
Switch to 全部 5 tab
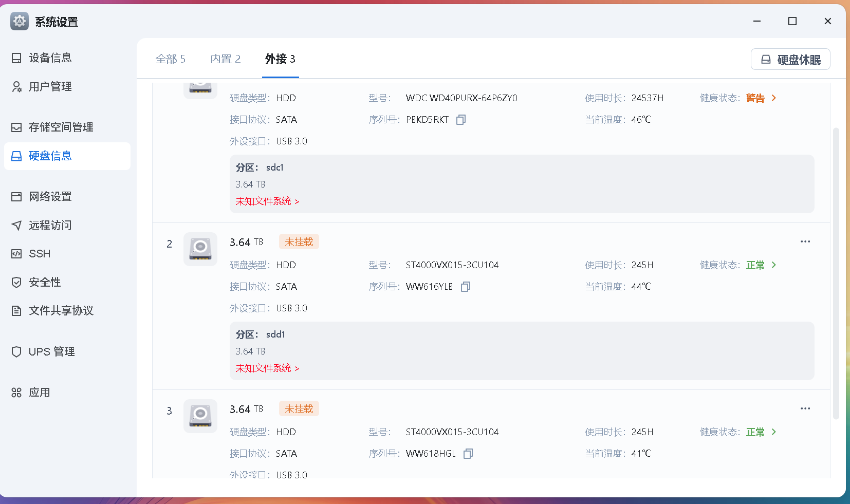pos(171,59)
